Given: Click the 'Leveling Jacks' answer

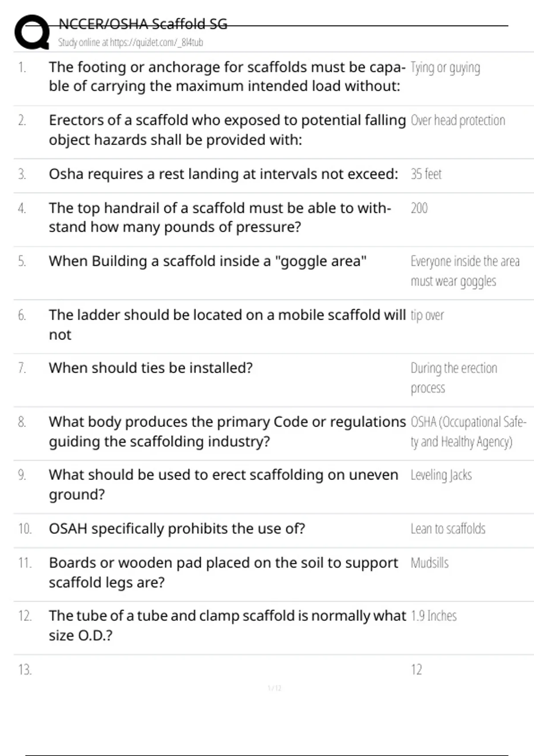Looking at the screenshot, I should 441,475.
